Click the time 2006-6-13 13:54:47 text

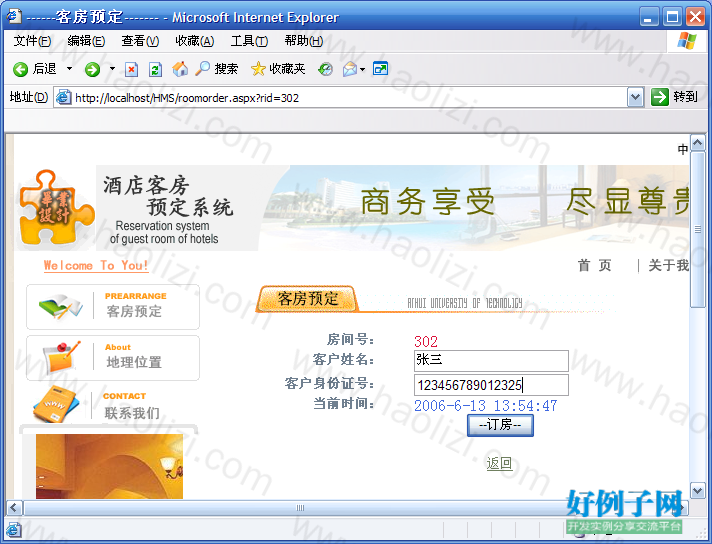click(485, 406)
